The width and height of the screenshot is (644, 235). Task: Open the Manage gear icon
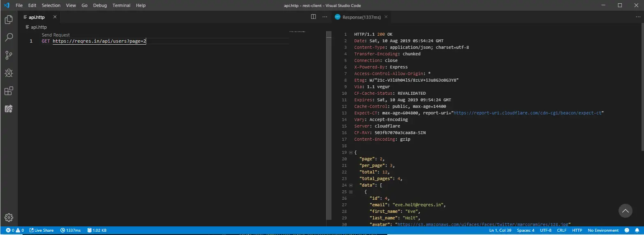(9, 217)
